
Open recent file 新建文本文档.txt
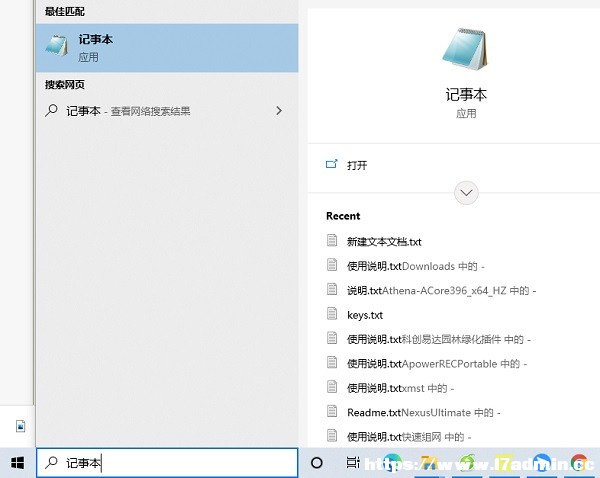(x=384, y=242)
